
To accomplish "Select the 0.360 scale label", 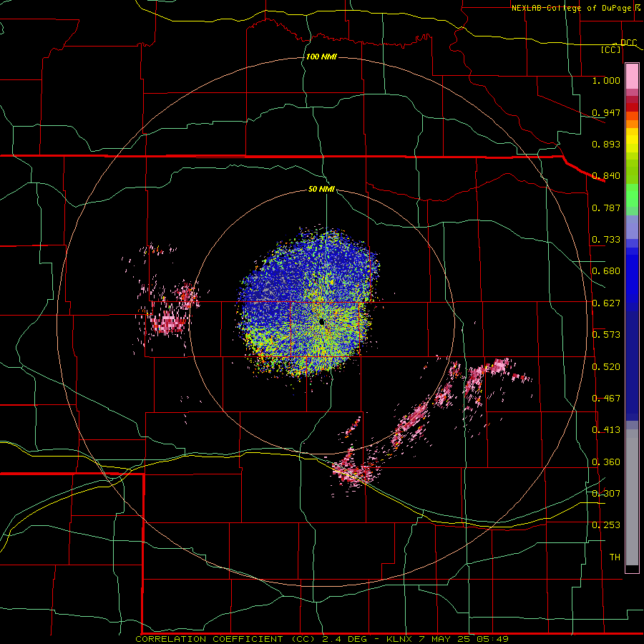I will [606, 462].
